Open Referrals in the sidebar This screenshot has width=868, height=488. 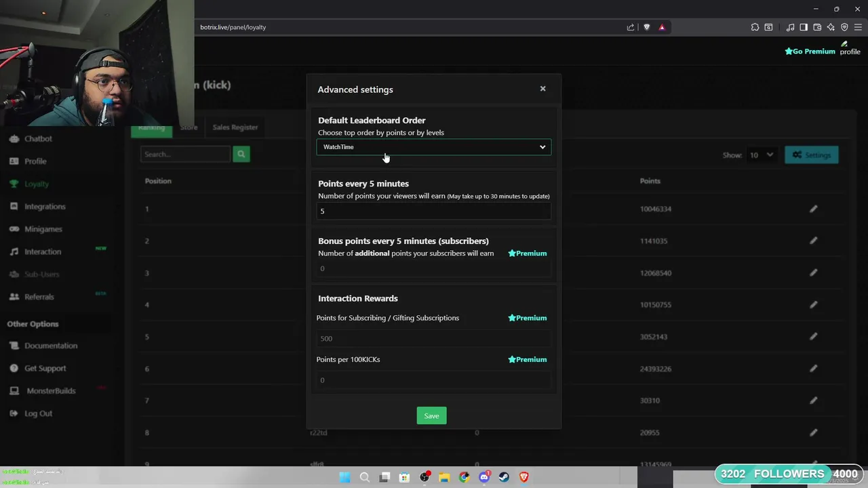[x=39, y=297]
